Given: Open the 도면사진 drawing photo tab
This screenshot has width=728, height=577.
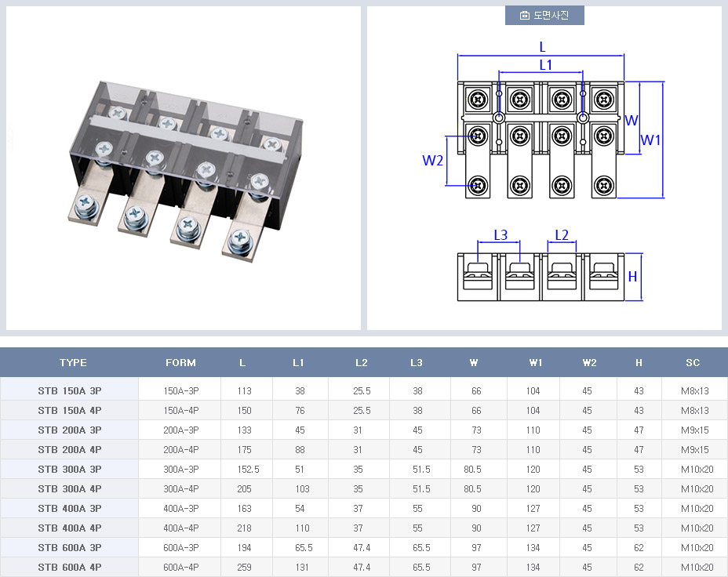Looking at the screenshot, I should (x=544, y=16).
